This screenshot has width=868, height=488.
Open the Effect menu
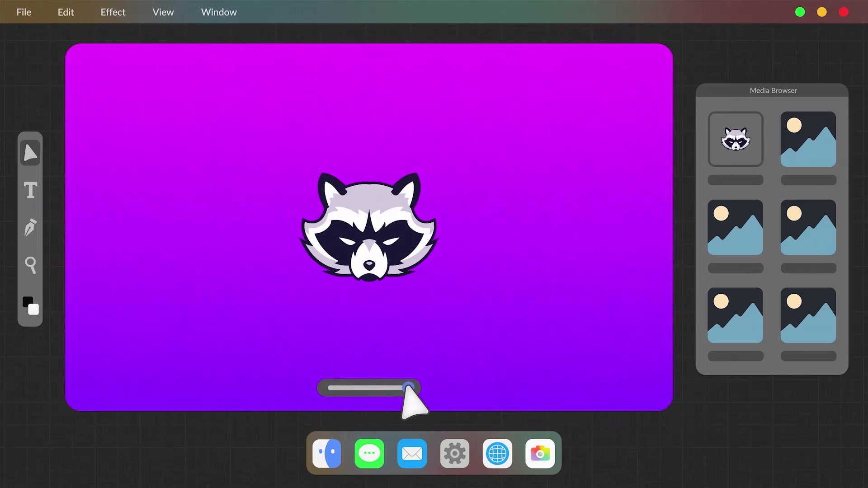[x=113, y=12]
